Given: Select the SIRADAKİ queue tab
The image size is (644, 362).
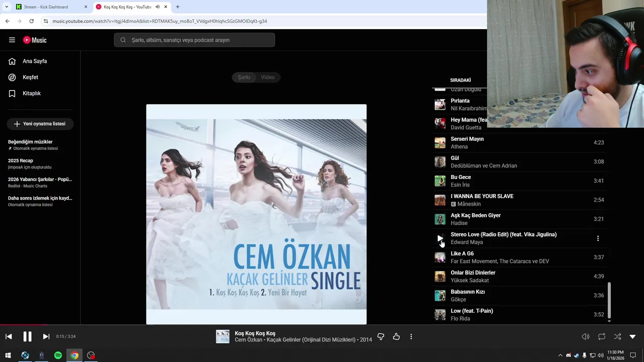Looking at the screenshot, I should 460,80.
